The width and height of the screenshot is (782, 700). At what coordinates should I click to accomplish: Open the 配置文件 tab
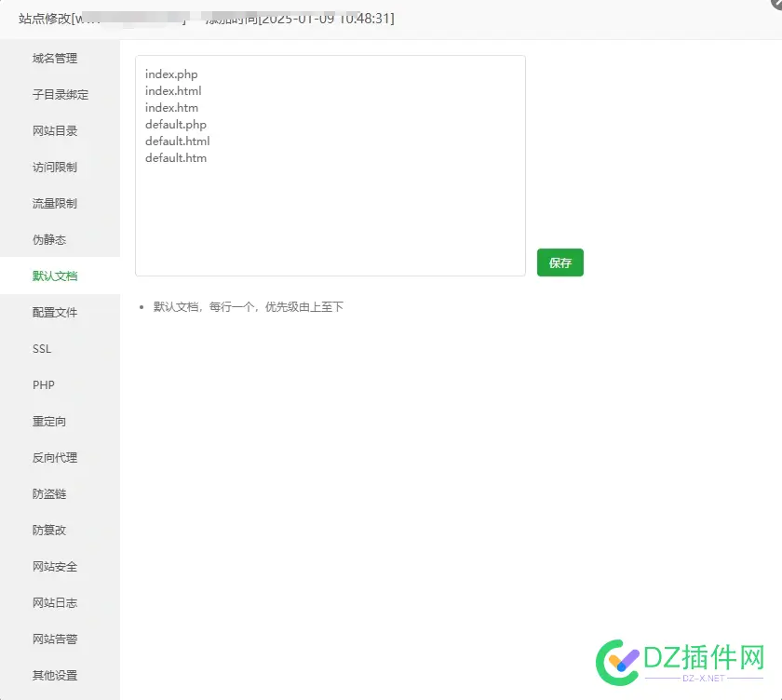point(55,313)
